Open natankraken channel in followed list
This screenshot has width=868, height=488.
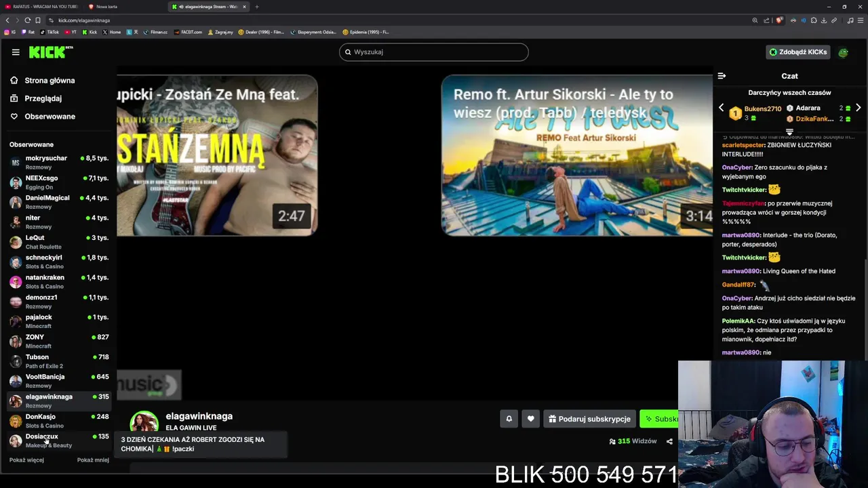59,281
